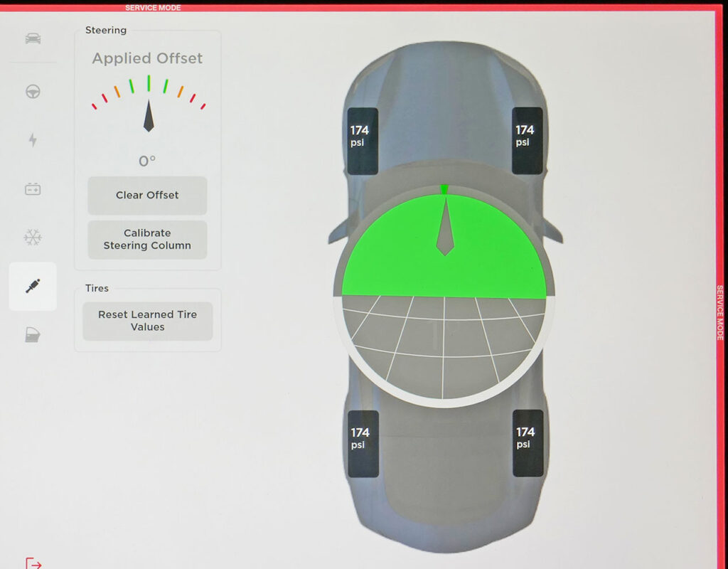Click Calibrate Steering Column

click(x=146, y=239)
